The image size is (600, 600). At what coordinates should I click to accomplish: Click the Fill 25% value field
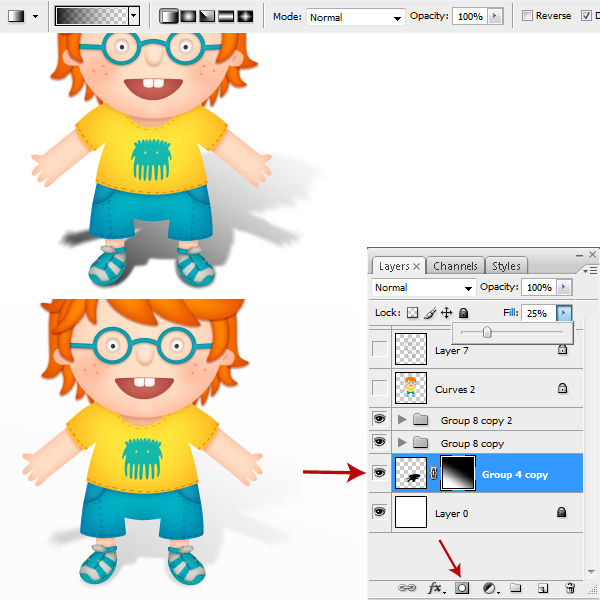538,313
